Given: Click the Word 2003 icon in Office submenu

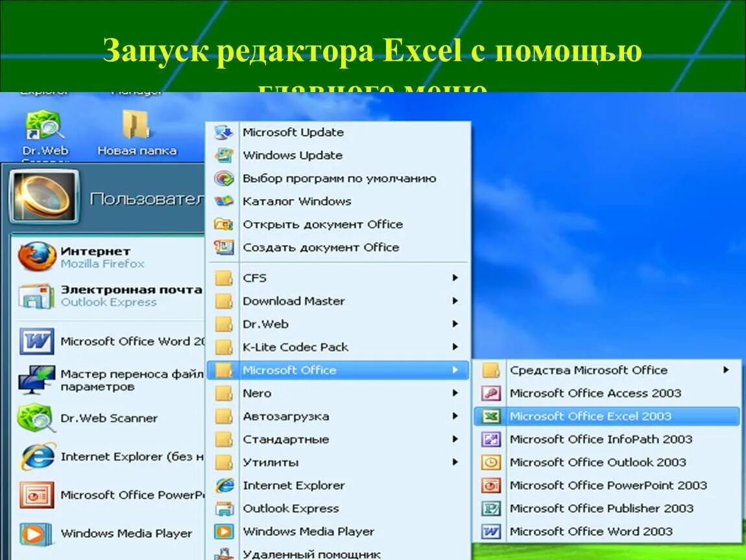Looking at the screenshot, I should coord(490,531).
